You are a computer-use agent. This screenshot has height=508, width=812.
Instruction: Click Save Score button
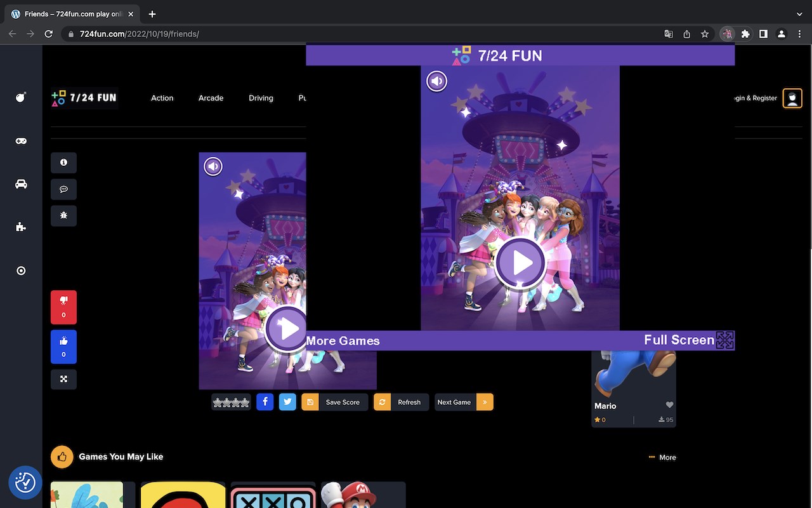tap(334, 402)
